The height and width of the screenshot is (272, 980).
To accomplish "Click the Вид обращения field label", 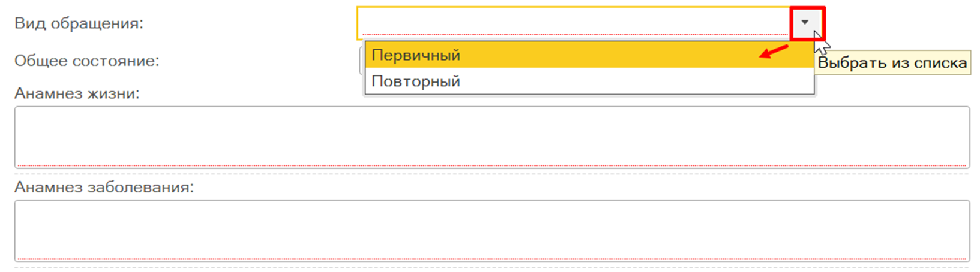I will 79,23.
